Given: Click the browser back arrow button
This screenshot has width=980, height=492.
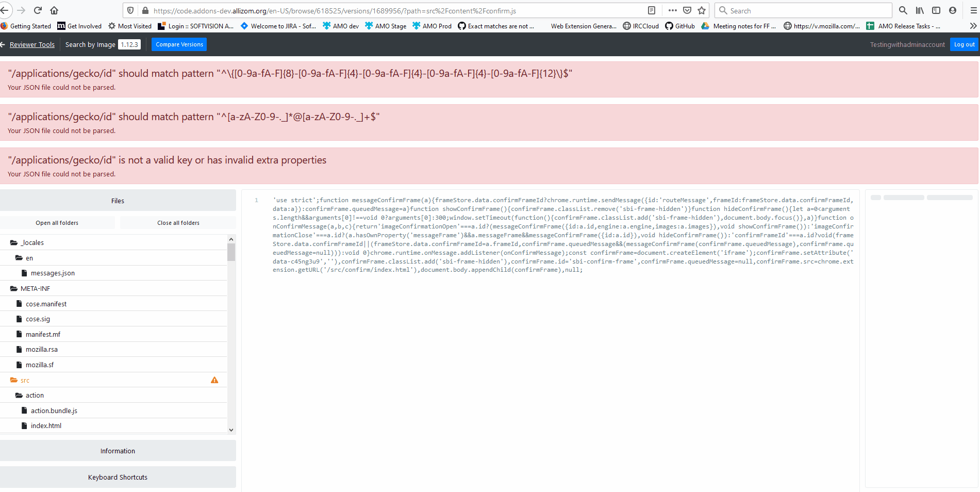Looking at the screenshot, I should pos(5,10).
